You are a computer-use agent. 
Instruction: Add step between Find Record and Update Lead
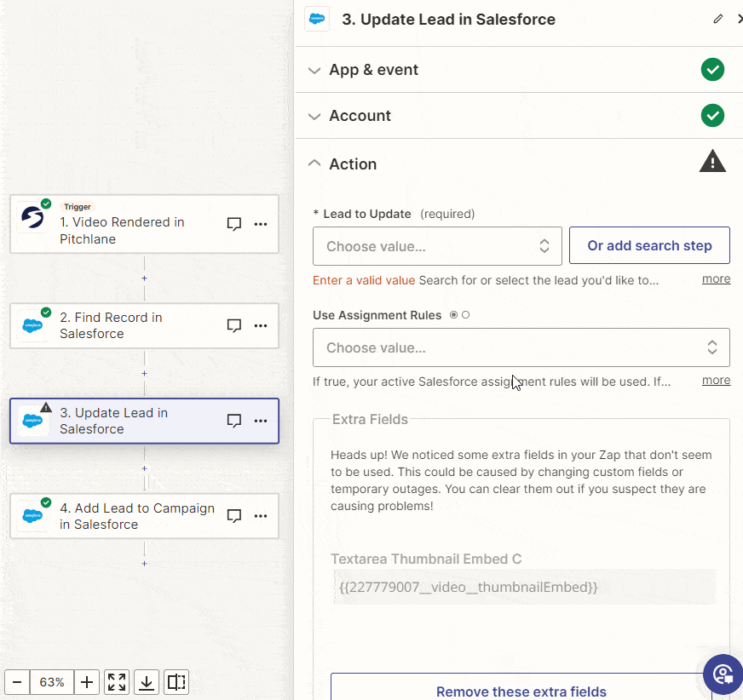(145, 374)
